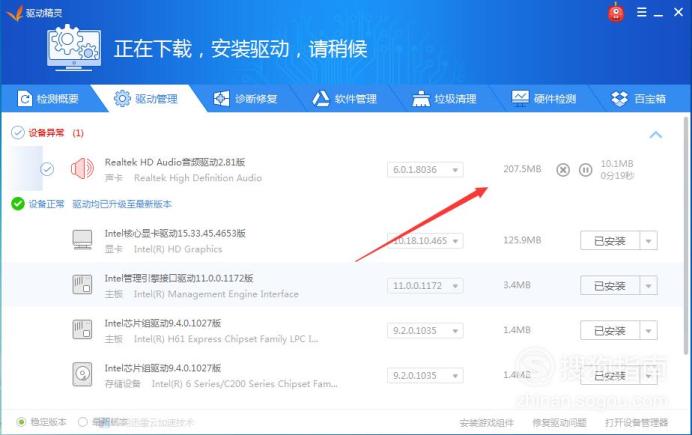Click the Intel管理引擎接口驱动11.0.0.1172版 title
The height and width of the screenshot is (435, 692).
(179, 278)
